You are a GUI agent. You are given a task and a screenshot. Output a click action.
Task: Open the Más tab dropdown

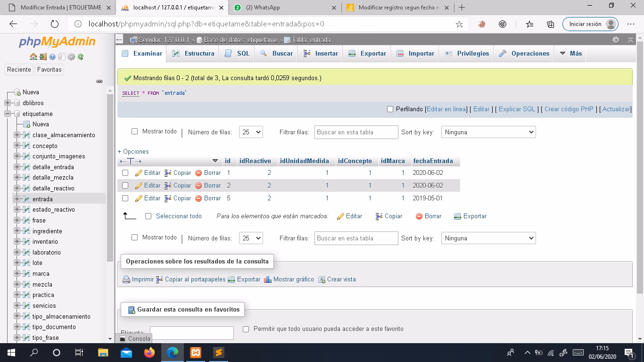570,53
